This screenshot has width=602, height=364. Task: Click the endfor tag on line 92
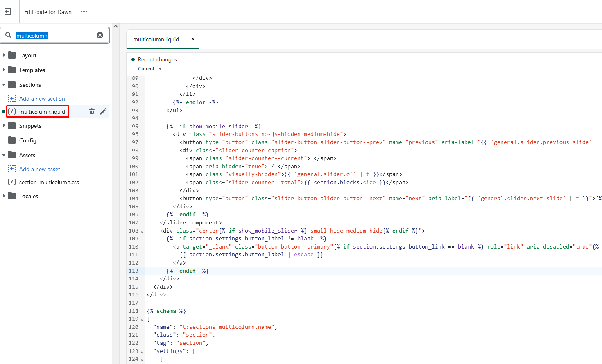(196, 102)
